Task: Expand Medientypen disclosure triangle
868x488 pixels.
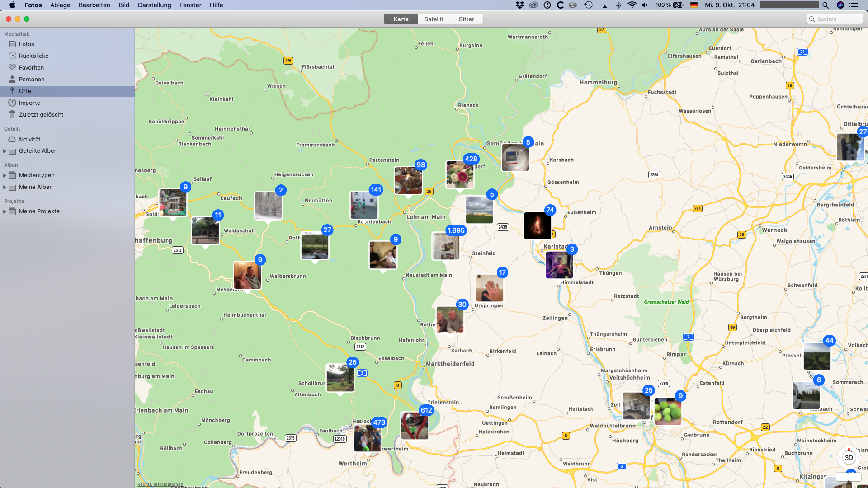Action: [x=5, y=175]
